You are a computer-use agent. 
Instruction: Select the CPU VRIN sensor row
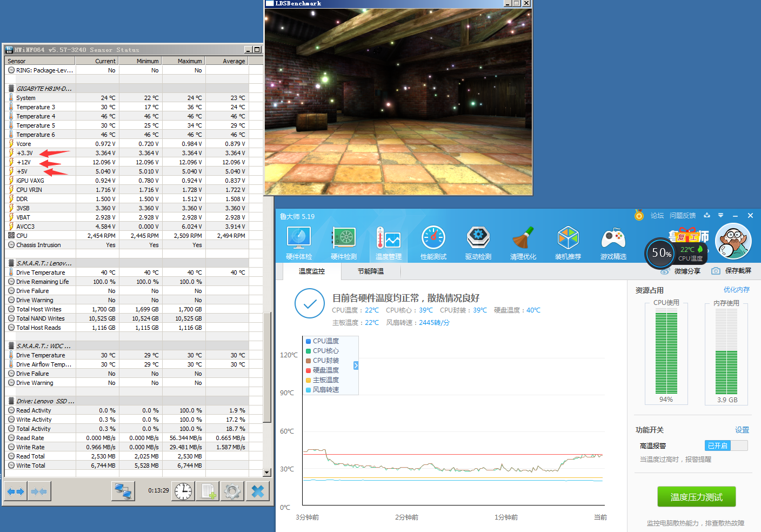(127, 190)
